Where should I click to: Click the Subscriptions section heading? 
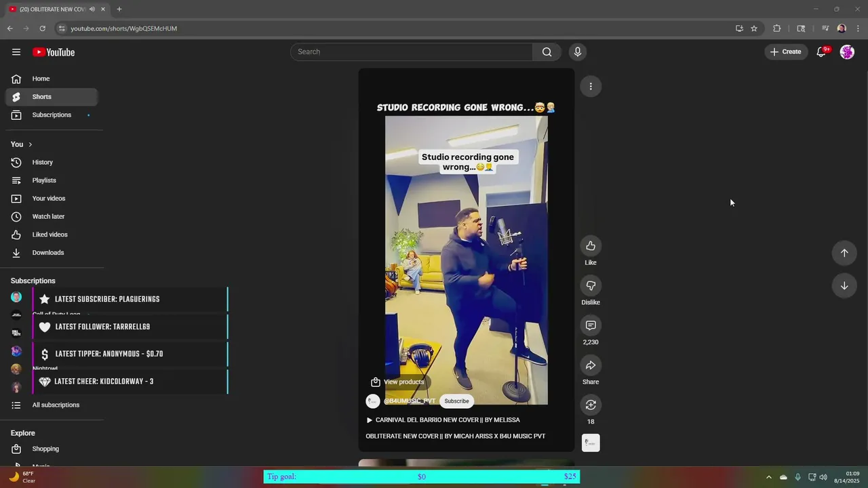[33, 281]
